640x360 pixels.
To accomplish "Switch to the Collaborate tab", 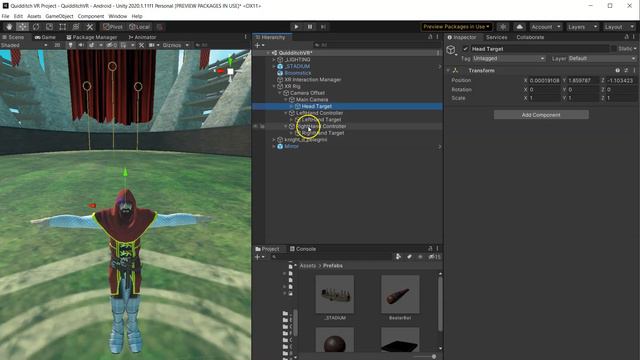I will (x=530, y=37).
